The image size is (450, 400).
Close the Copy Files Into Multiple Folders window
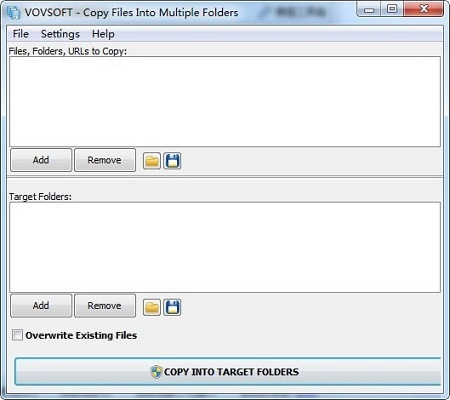(423, 9)
